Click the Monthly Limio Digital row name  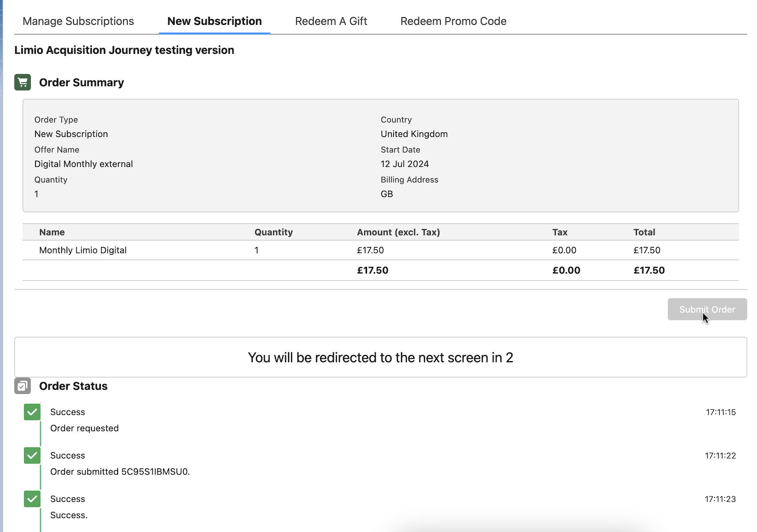pyautogui.click(x=83, y=250)
